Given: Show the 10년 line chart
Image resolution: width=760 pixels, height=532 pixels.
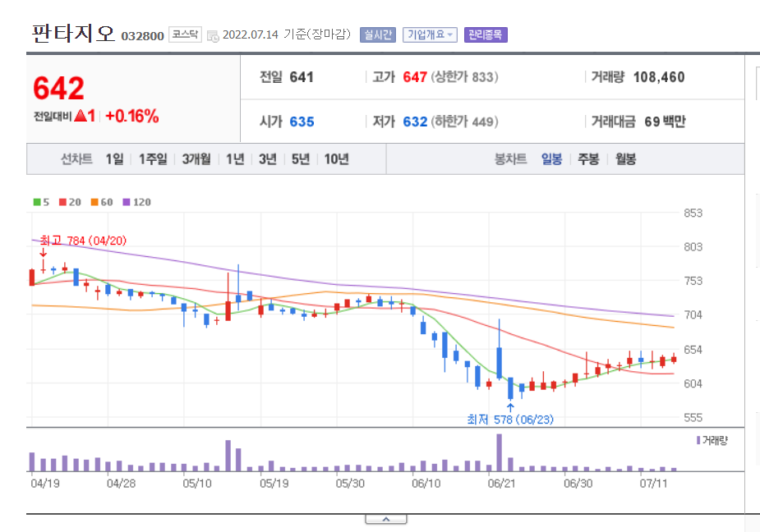Looking at the screenshot, I should coord(336,159).
